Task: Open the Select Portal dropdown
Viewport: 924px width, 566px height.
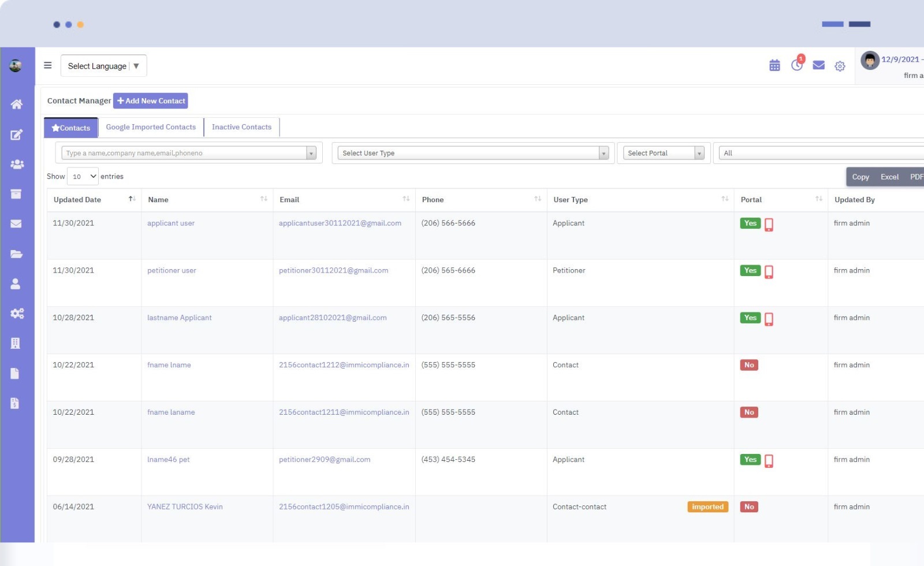Action: 663,152
